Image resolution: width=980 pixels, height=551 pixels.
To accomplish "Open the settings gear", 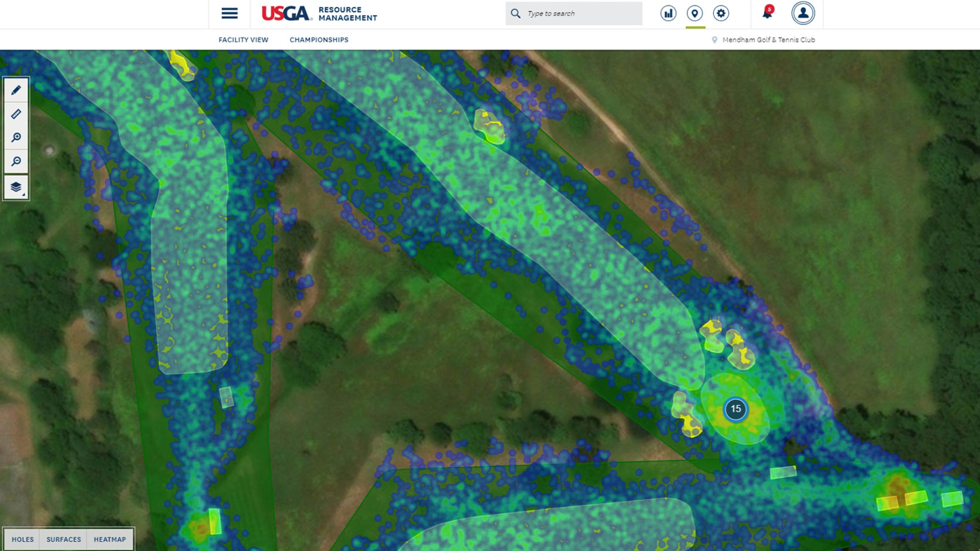I will pos(721,13).
